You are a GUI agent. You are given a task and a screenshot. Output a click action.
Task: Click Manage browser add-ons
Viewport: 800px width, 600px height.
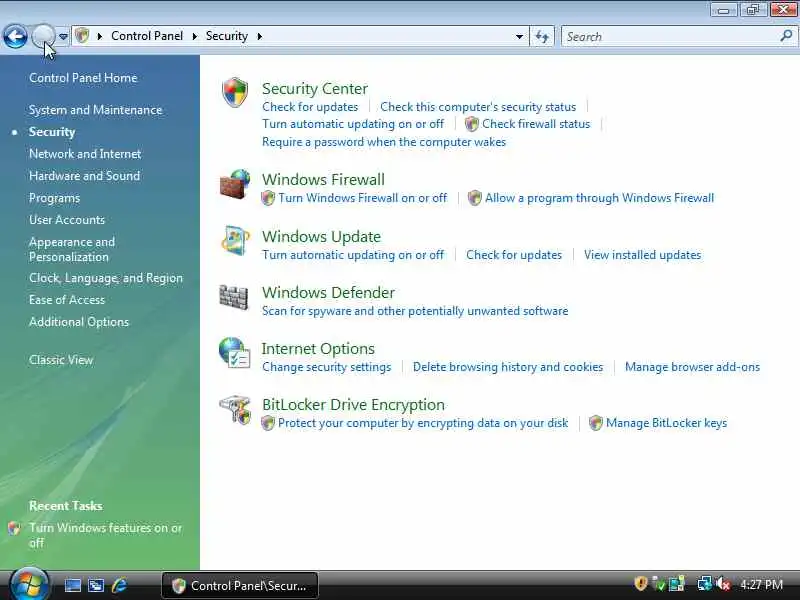(x=692, y=367)
